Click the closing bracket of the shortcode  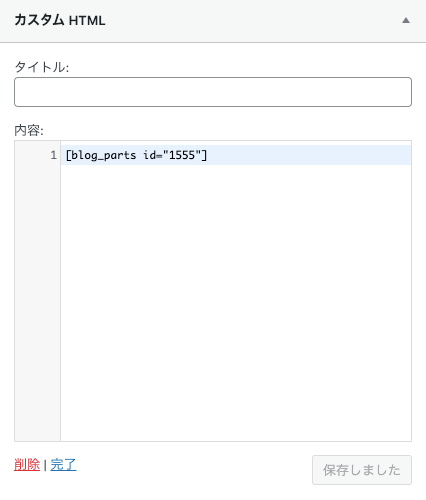[x=204, y=155]
